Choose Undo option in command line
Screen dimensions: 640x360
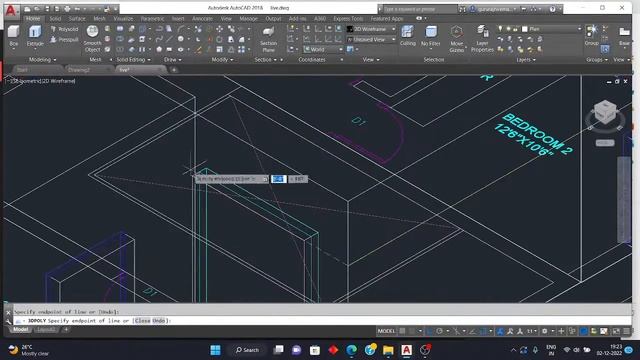coord(159,321)
